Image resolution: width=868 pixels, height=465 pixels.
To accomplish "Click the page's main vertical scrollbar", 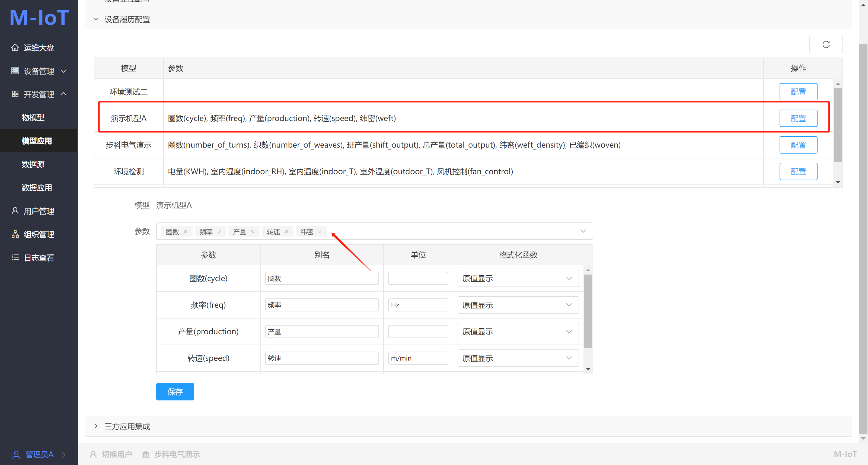I will click(x=863, y=238).
